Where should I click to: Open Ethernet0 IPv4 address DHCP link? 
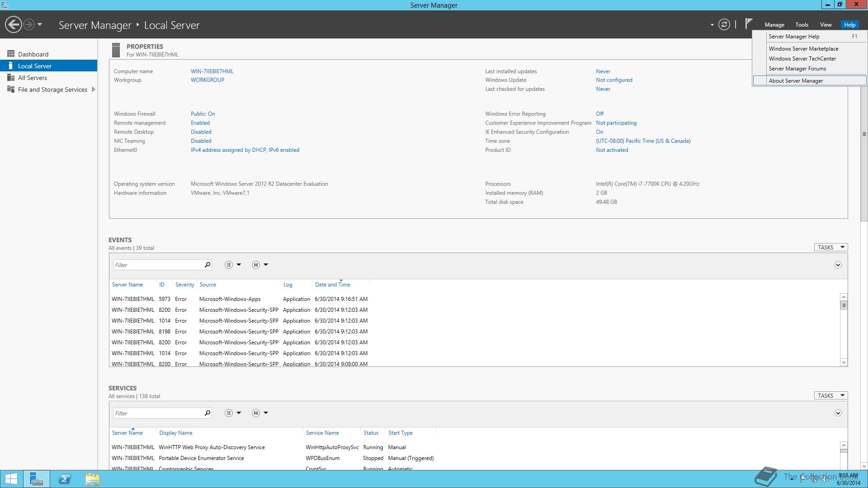[x=245, y=150]
